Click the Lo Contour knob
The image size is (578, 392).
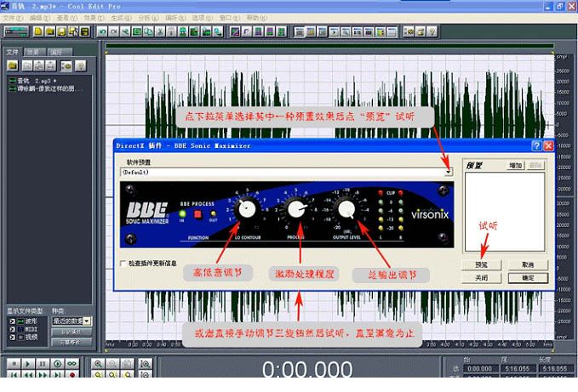[247, 209]
